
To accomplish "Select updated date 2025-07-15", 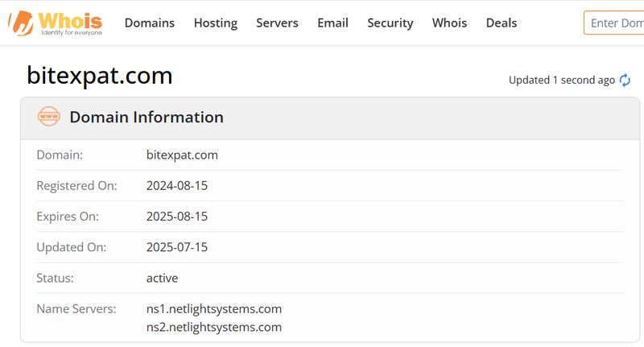I will tap(177, 247).
